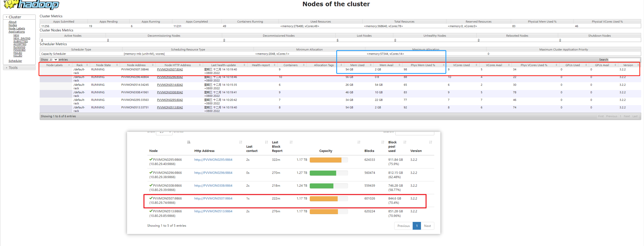The image size is (644, 246).
Task: Open PVVMON0514:8042 node HTTP link
Action: [170, 85]
